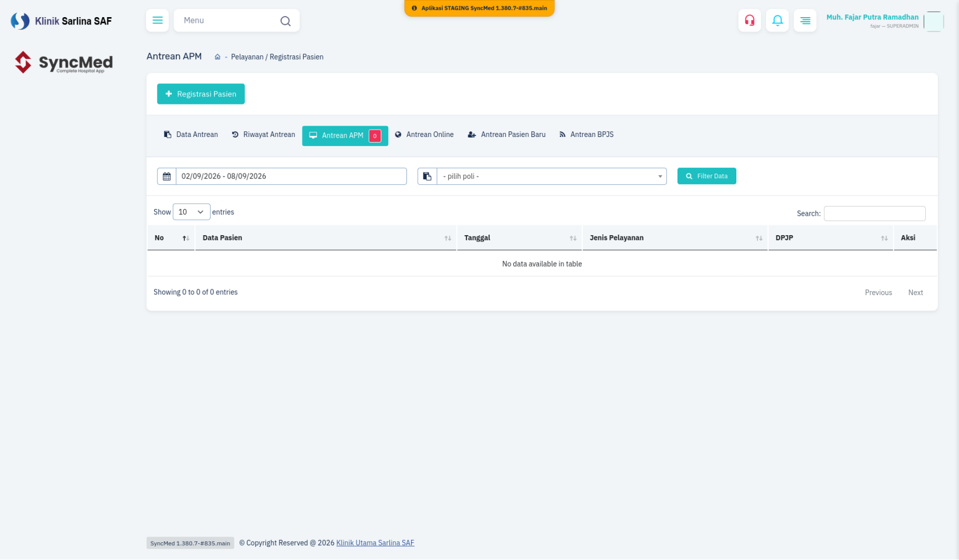Focus the table Search field
The height and width of the screenshot is (560, 959).
875,213
